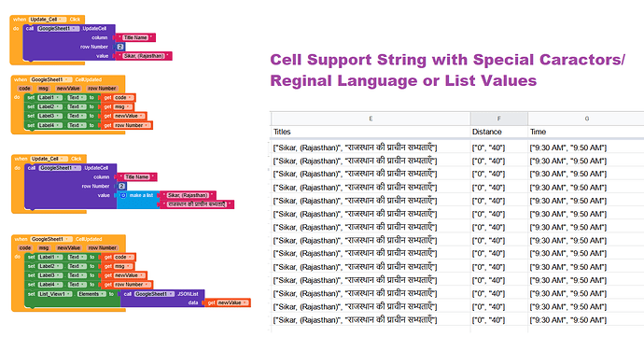Click the make a list block label
Viewport: 644px width, 351px height.
pyautogui.click(x=141, y=196)
